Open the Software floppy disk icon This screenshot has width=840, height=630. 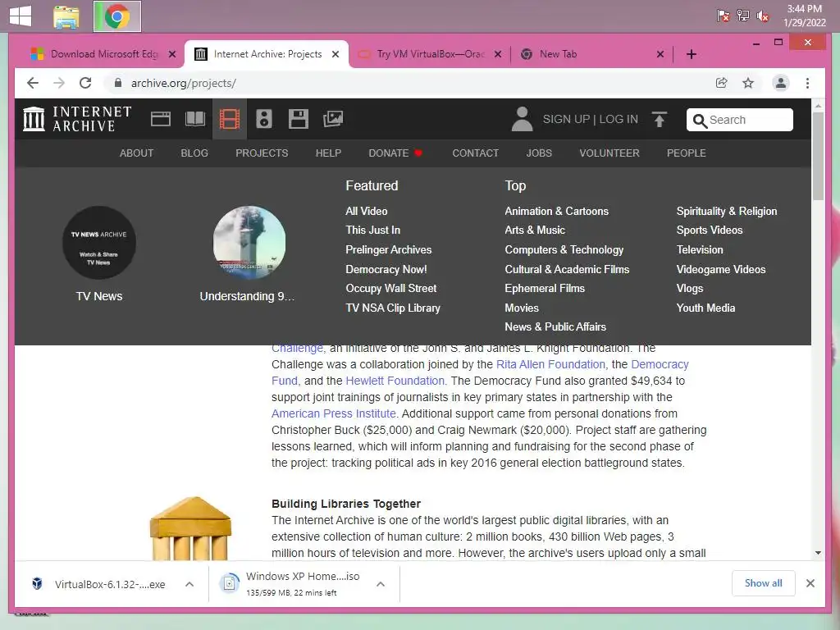coord(299,119)
